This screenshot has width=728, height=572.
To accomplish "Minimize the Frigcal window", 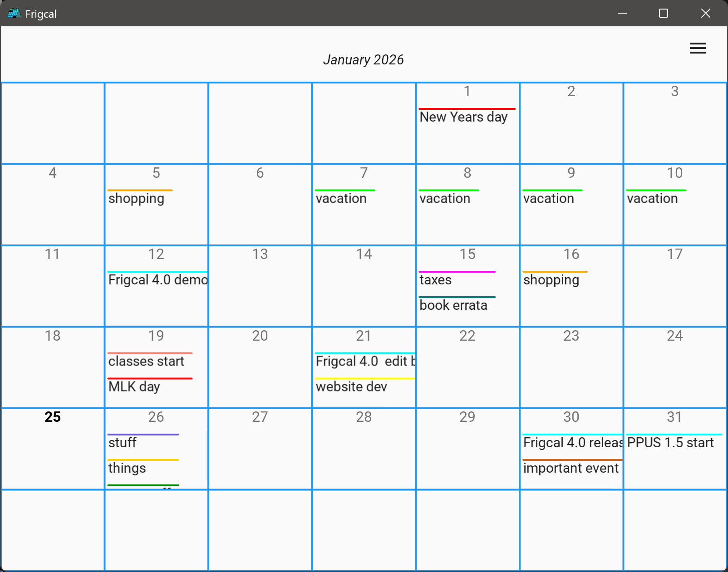I will click(622, 14).
